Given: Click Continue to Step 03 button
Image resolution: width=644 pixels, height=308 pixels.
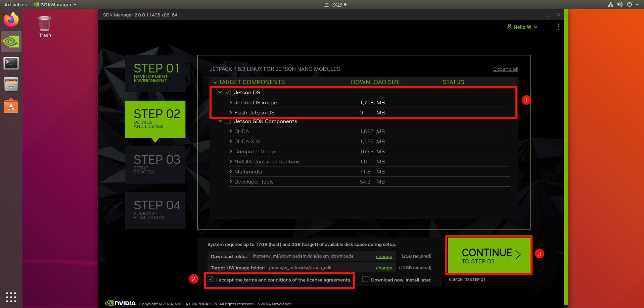Looking at the screenshot, I should (489, 255).
